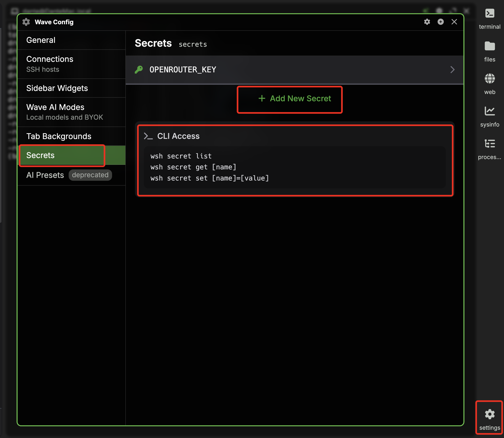Screen dimensions: 504x438
Task: Open the terminal widget in sidebar
Action: (490, 19)
